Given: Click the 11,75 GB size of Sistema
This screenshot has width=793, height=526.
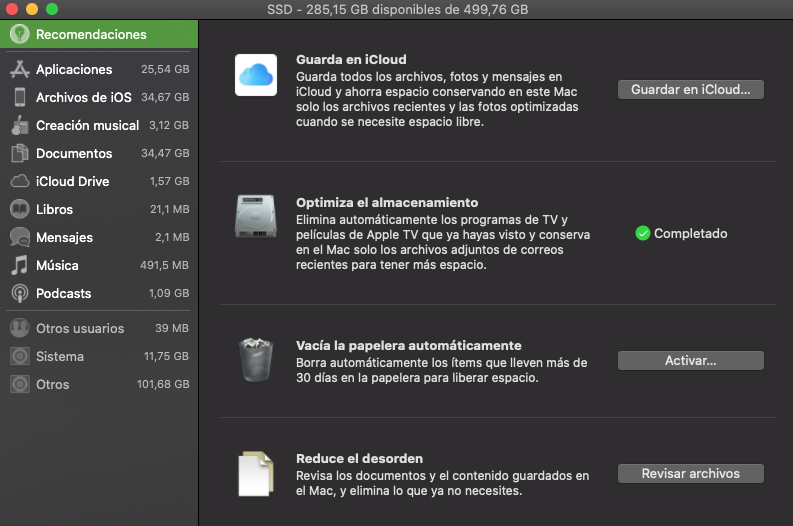Looking at the screenshot, I should pyautogui.click(x=166, y=357).
